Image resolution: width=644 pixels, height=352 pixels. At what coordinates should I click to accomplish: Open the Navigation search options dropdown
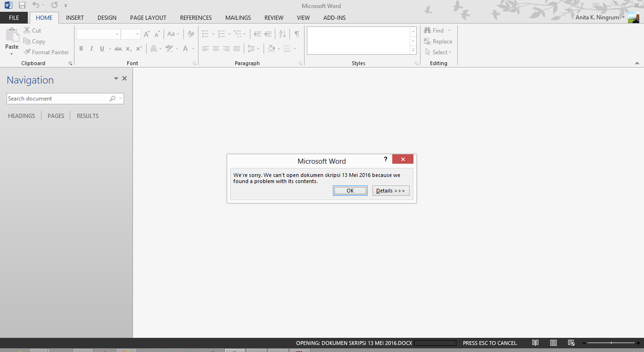tap(121, 99)
